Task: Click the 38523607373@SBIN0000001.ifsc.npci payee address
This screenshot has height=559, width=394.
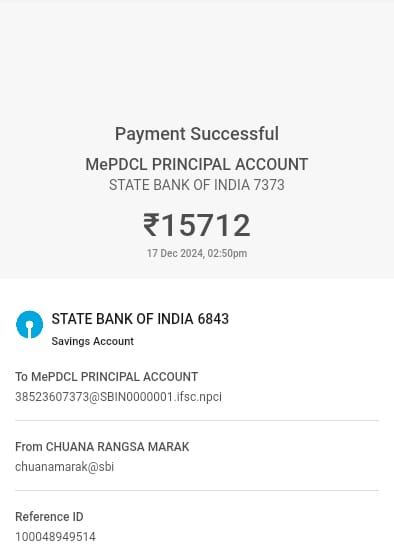Action: pyautogui.click(x=118, y=397)
